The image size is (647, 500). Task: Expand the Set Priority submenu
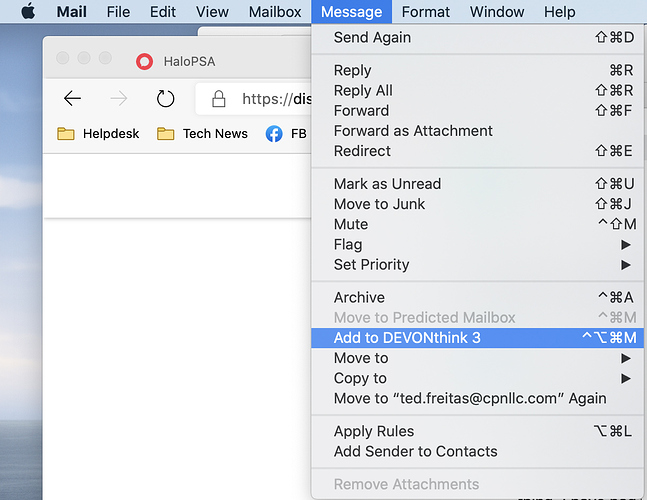pyautogui.click(x=477, y=265)
